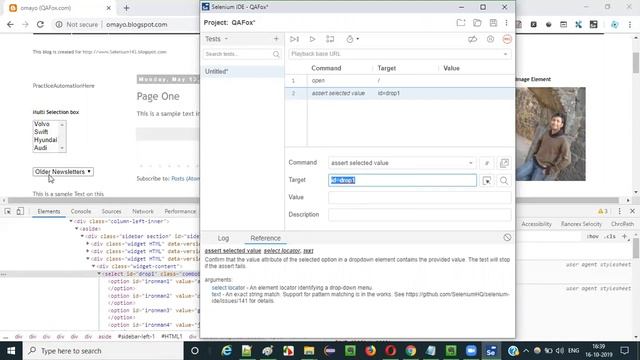Collapse the select id=drop1 node
This screenshot has width=640, height=360.
99,274
